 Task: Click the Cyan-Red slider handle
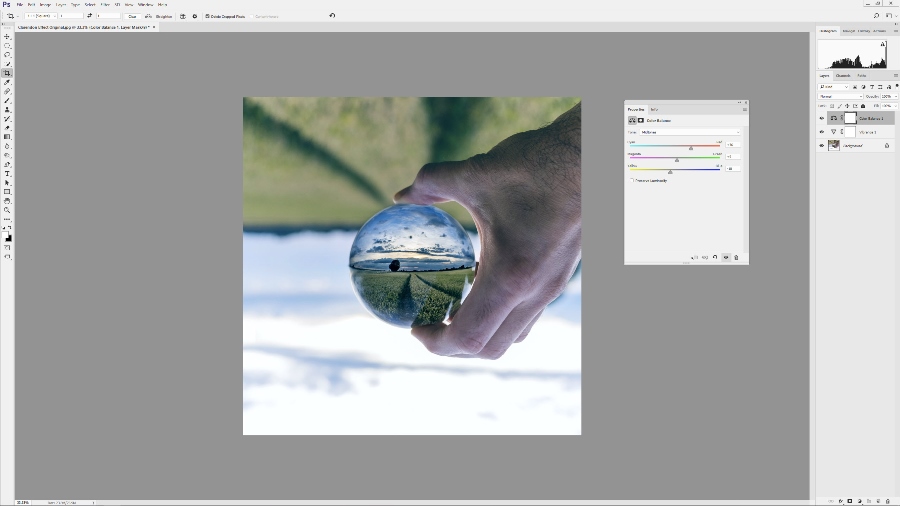(x=691, y=148)
